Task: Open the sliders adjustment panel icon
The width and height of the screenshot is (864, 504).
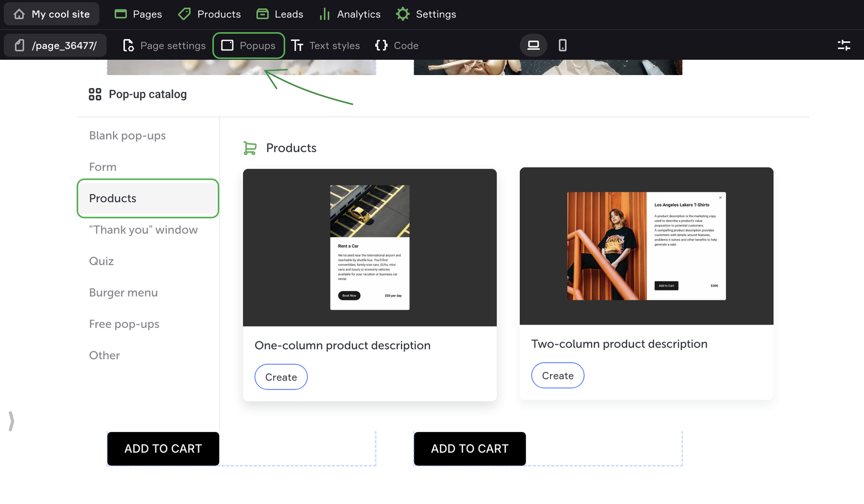Action: [844, 45]
